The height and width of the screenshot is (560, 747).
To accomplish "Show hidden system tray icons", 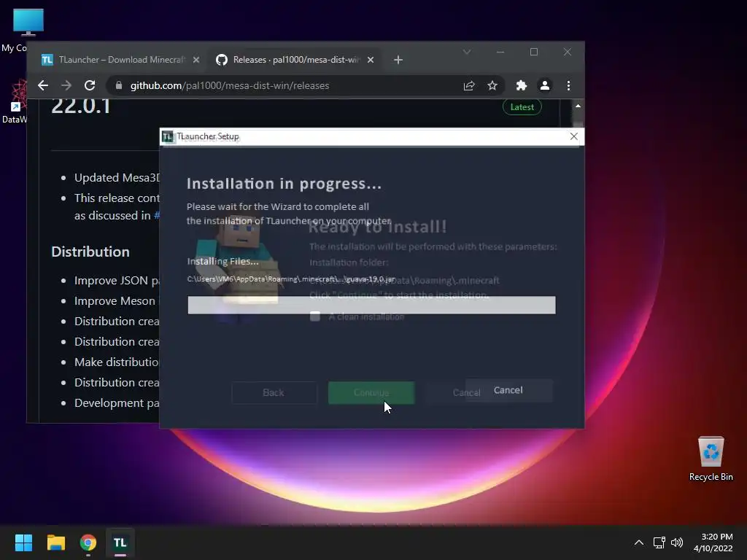I will click(x=639, y=542).
